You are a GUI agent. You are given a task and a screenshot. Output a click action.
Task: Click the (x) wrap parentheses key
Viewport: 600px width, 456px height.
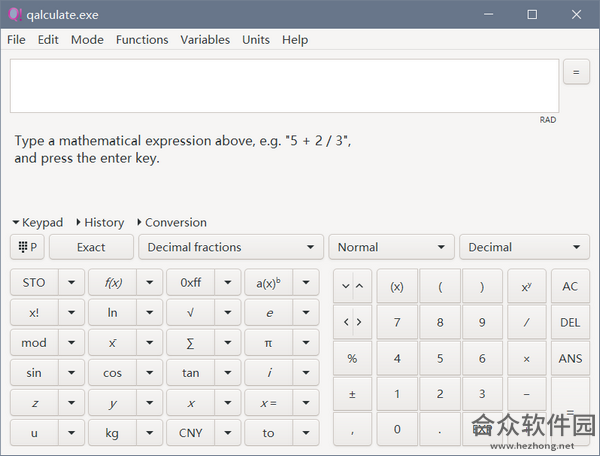pos(397,286)
